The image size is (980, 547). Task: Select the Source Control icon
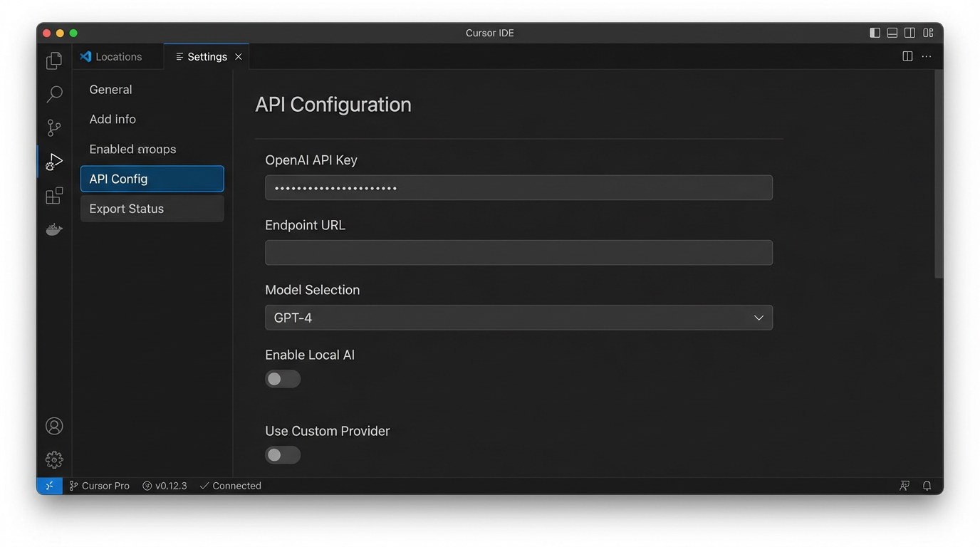click(x=54, y=127)
